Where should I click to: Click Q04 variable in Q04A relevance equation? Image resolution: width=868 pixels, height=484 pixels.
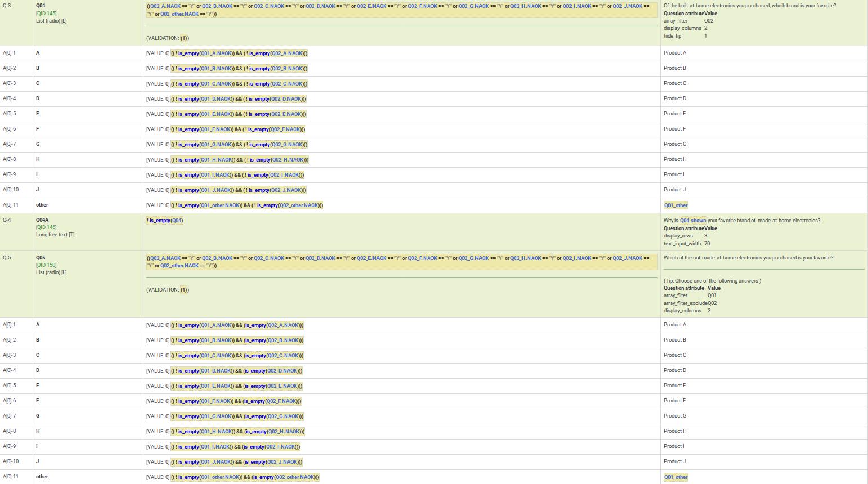click(176, 221)
